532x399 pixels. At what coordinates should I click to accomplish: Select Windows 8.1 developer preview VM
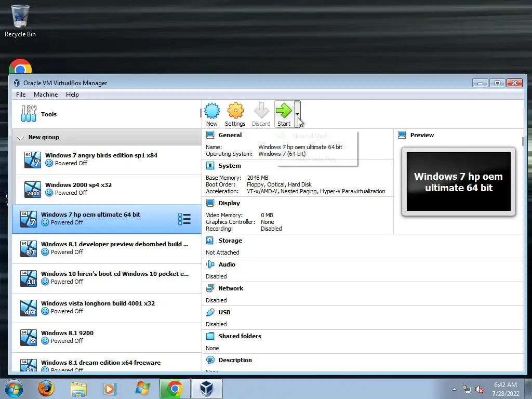(107, 249)
